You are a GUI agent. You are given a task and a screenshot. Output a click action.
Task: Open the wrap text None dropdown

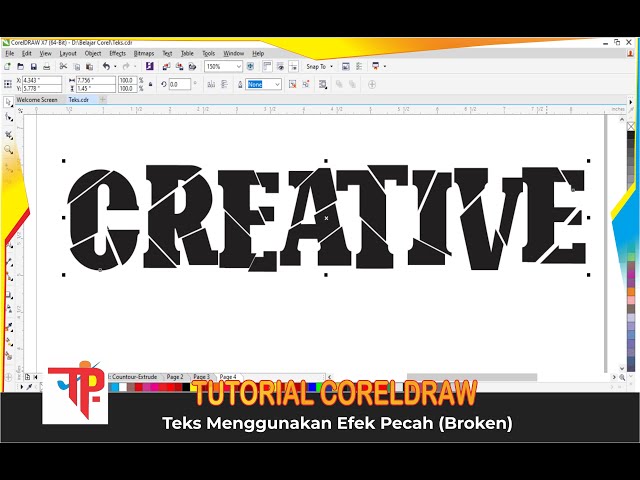coord(264,84)
